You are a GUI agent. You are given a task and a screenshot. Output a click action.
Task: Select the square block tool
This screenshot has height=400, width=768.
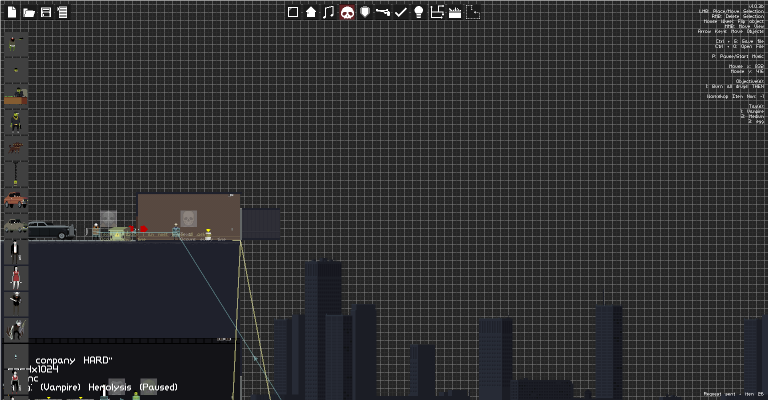pos(293,12)
